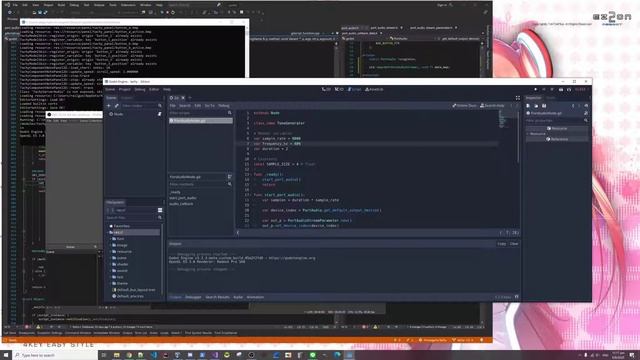Switch to the Script workspace
The width and height of the screenshot is (640, 360).
click(x=354, y=89)
